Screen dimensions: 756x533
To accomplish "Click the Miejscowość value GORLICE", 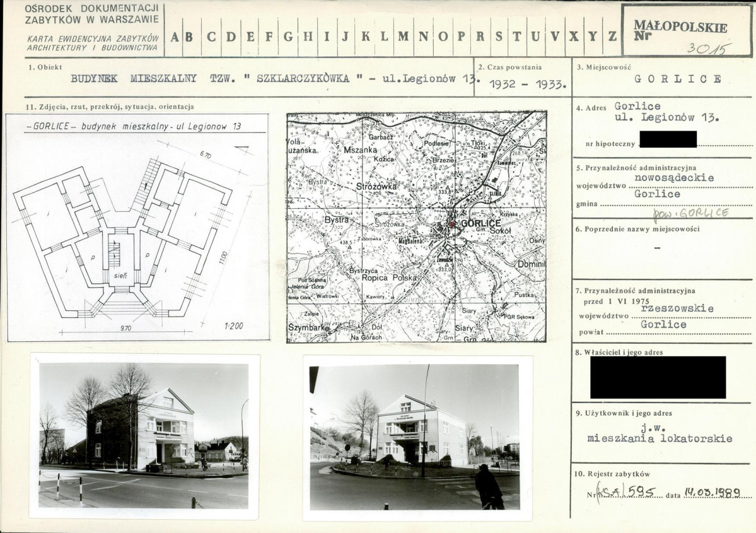I will 678,79.
